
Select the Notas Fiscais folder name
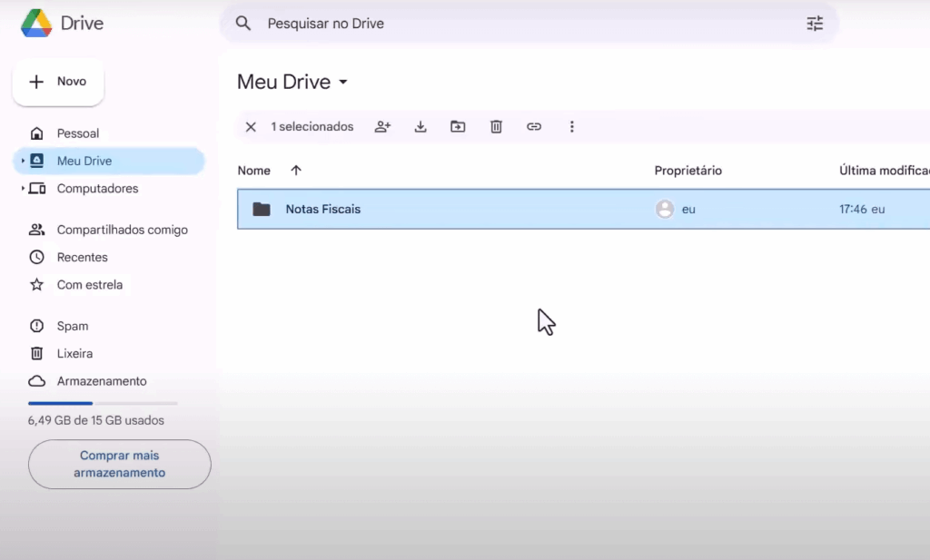(323, 209)
